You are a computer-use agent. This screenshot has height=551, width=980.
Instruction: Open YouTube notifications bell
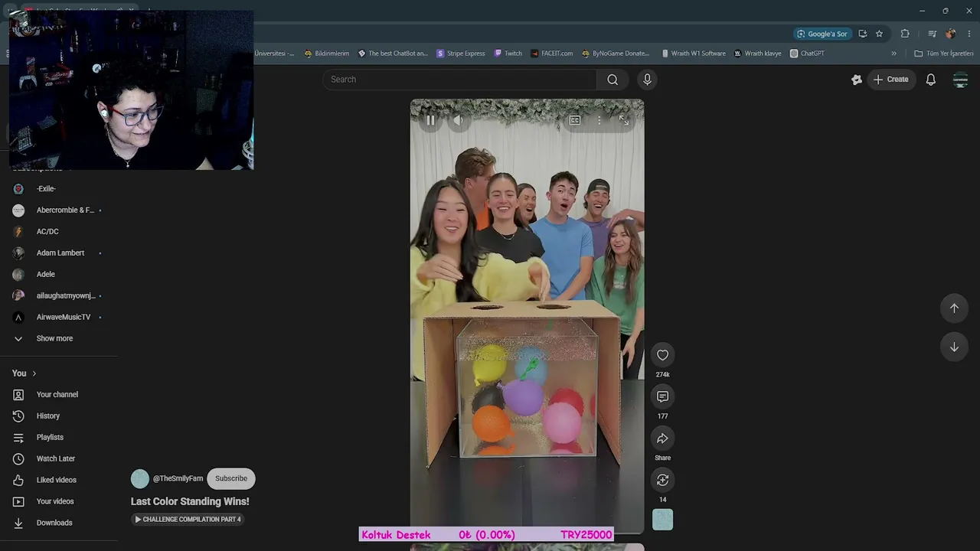(931, 80)
